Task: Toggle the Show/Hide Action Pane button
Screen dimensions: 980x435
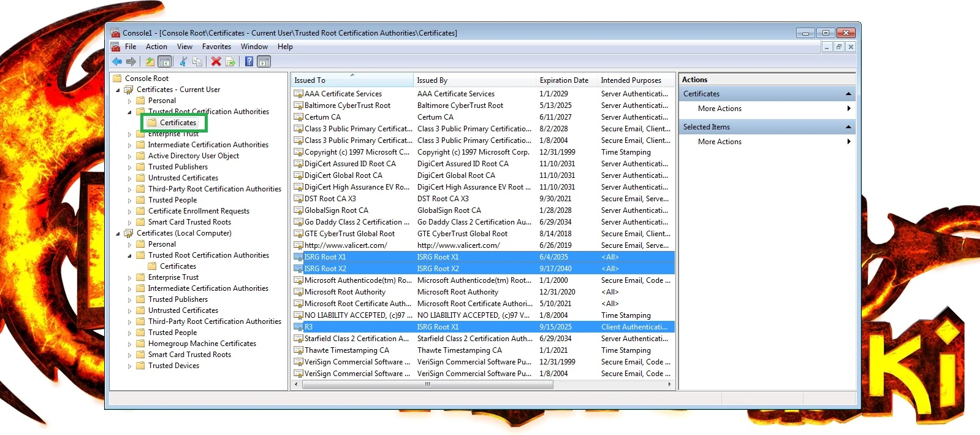Action: [264, 61]
